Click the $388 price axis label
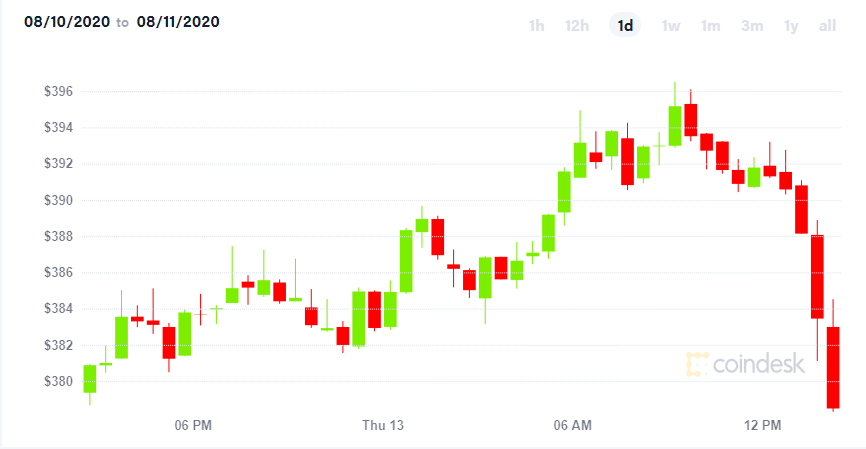Image resolution: width=866 pixels, height=449 pixels. click(59, 236)
